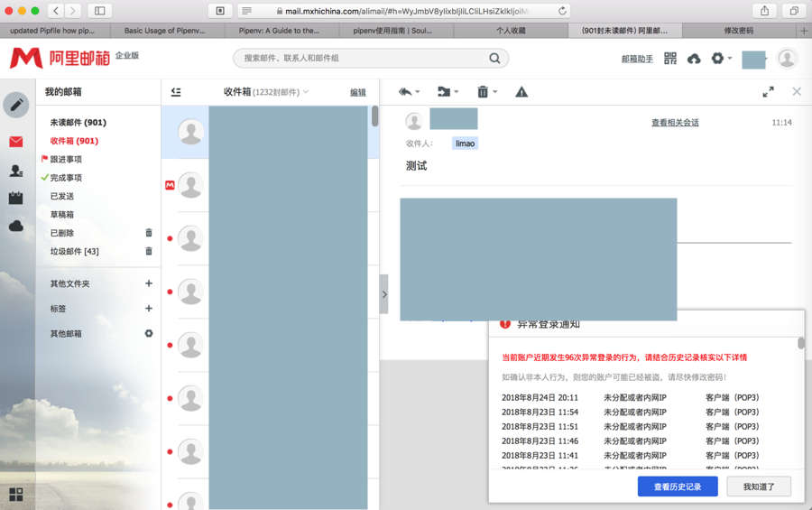This screenshot has width=812, height=510.
Task: Switch to 'Basic Usage of Pipenv' tab
Action: pos(167,31)
